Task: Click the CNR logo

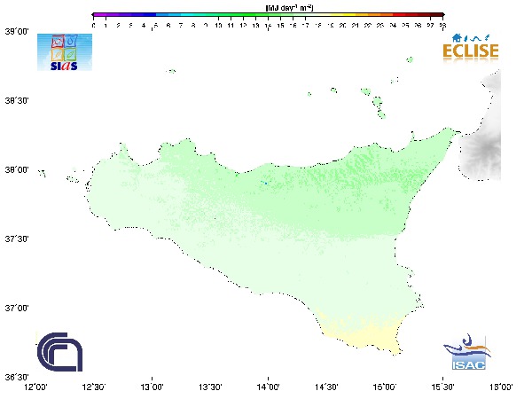Action: (x=59, y=352)
